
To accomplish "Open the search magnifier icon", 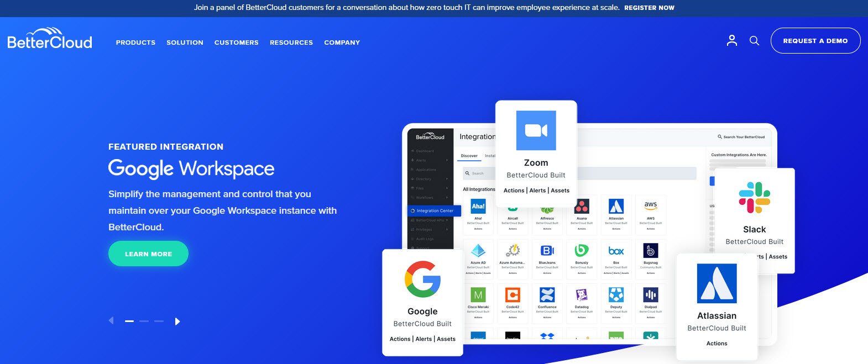I will [x=754, y=40].
